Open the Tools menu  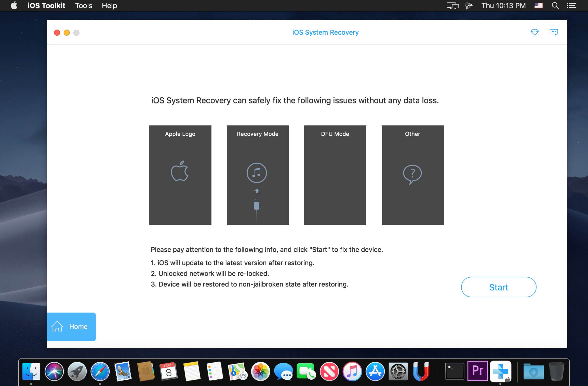tap(84, 6)
